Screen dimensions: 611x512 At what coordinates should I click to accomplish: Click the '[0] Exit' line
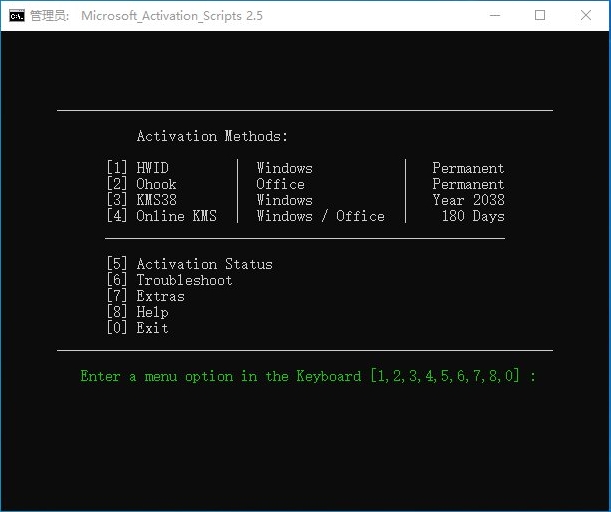pyautogui.click(x=138, y=328)
